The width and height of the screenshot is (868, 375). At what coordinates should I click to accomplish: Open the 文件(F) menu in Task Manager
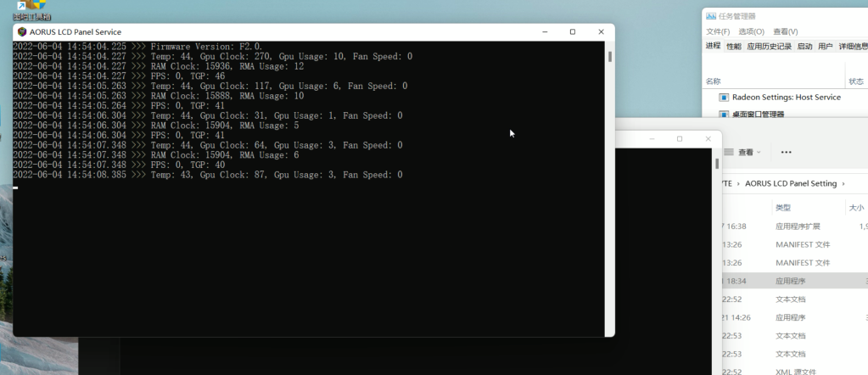tap(718, 31)
